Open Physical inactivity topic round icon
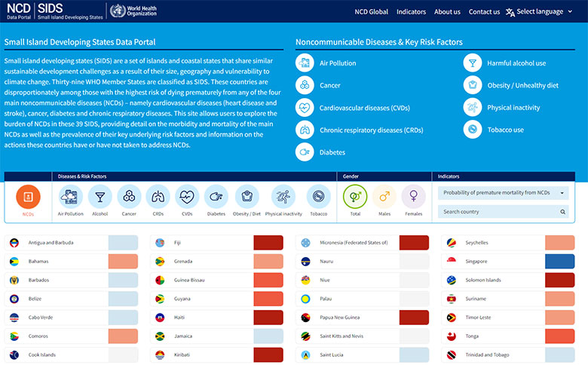Screen dimensions: 588x365 click(473, 108)
